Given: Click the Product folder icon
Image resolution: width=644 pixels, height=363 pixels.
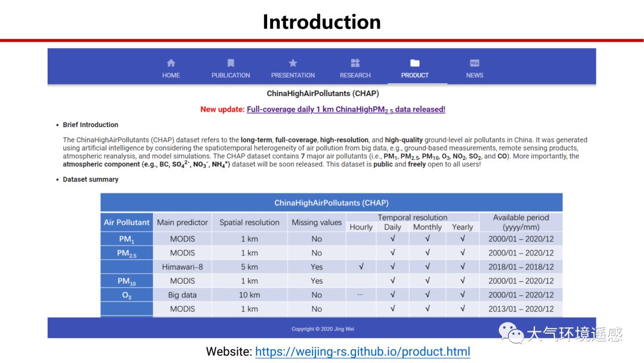Looking at the screenshot, I should click(x=415, y=63).
